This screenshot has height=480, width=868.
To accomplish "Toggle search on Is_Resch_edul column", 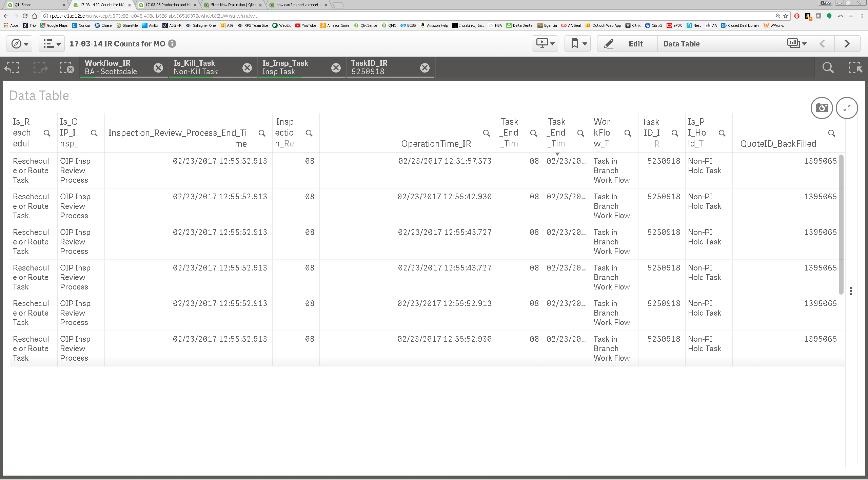I will click(47, 133).
